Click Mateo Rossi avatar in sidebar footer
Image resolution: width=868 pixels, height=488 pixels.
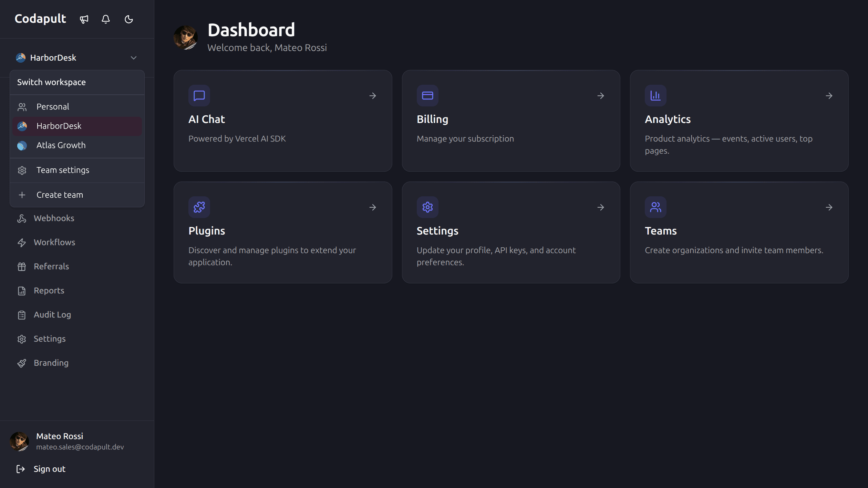[x=19, y=442]
